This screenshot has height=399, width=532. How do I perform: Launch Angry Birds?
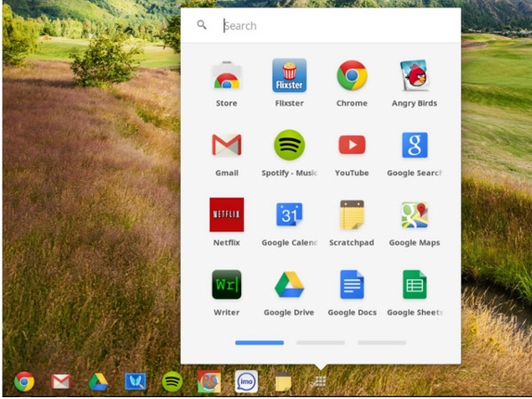[x=415, y=75]
